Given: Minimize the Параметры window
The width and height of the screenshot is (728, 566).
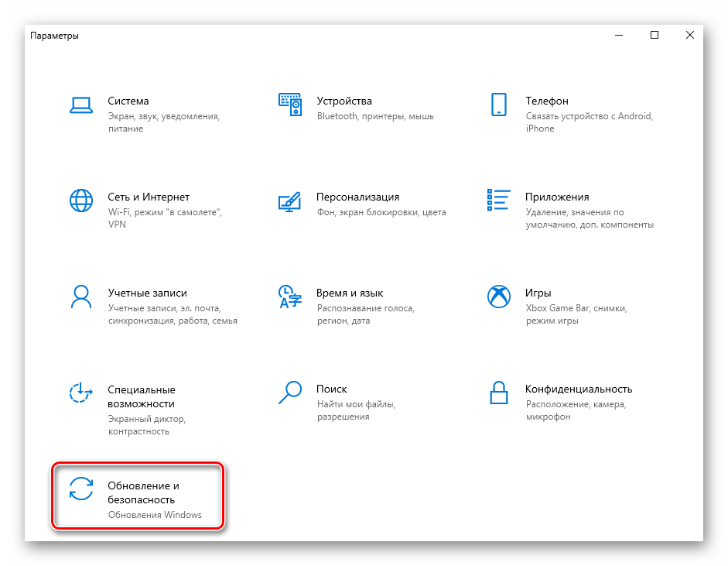Looking at the screenshot, I should tap(619, 35).
